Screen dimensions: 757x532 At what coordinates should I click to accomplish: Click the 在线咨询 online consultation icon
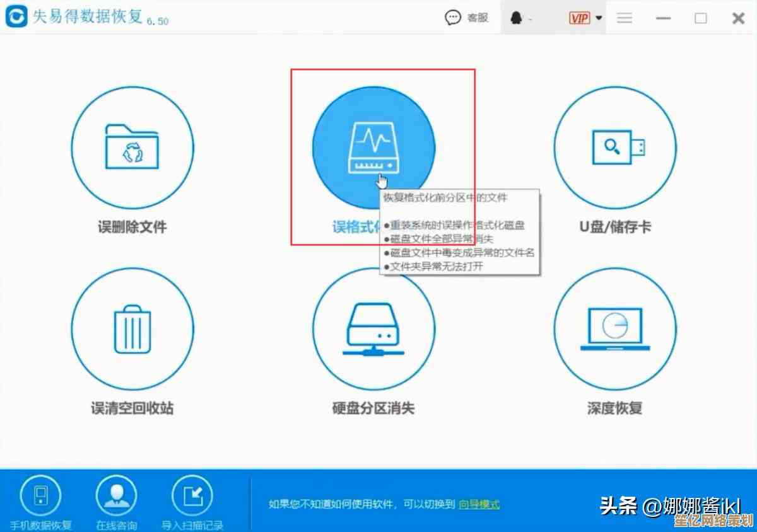pyautogui.click(x=116, y=496)
